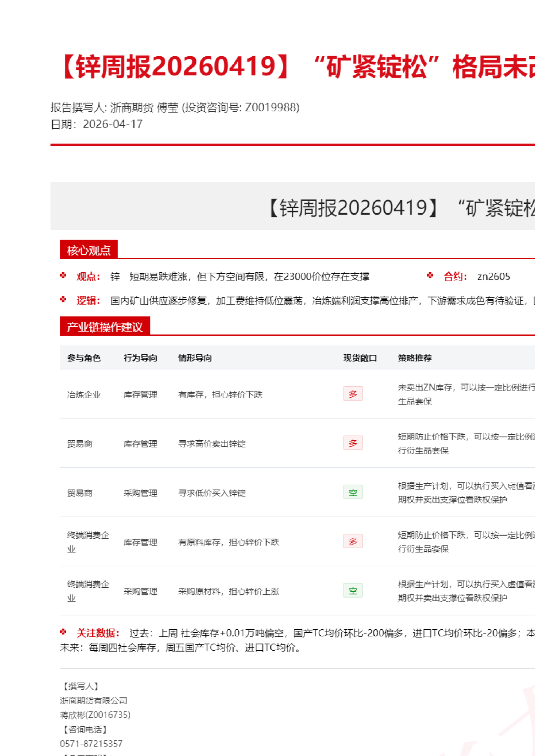The width and height of the screenshot is (535, 756).
Task: Click the 参与角色 column header
Action: tap(84, 358)
